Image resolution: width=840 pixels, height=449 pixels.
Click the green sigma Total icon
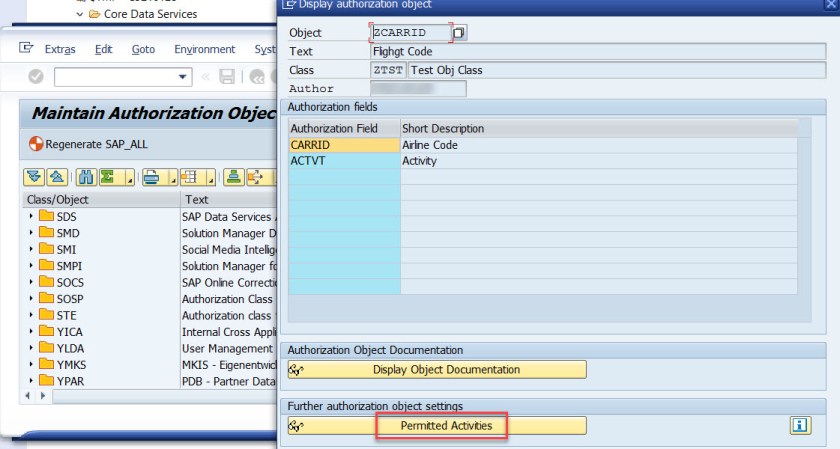[108, 177]
